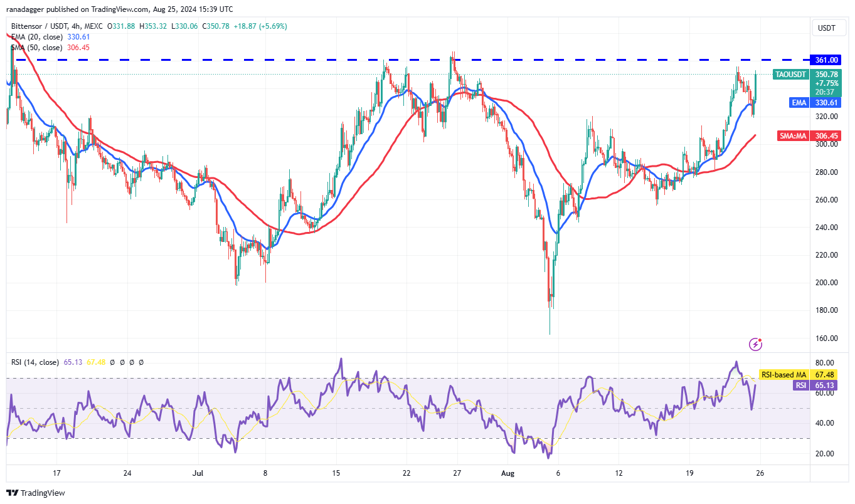The width and height of the screenshot is (855, 504).
Task: Click the 200.00 price axis label
Action: click(x=826, y=282)
